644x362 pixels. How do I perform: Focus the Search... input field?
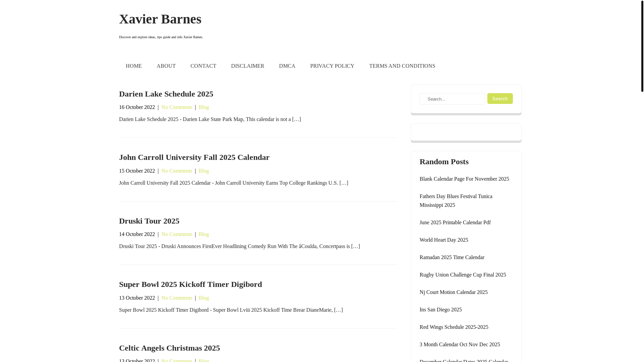point(452,99)
